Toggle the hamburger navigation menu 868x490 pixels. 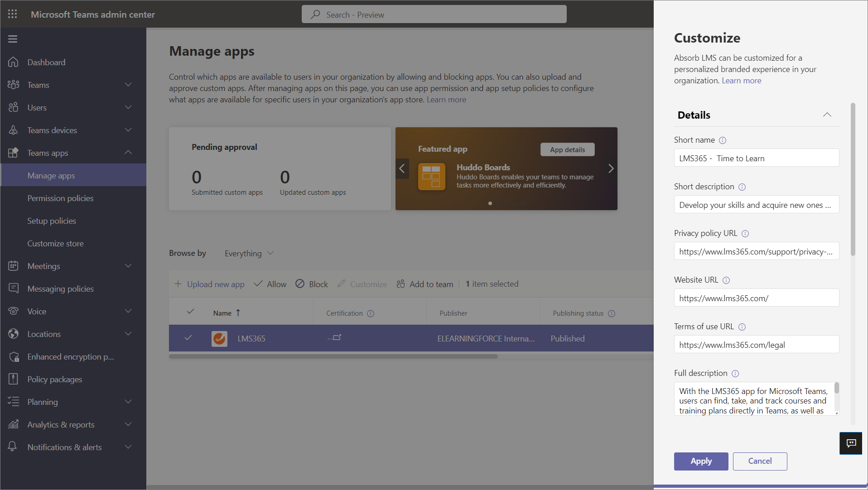(x=13, y=39)
